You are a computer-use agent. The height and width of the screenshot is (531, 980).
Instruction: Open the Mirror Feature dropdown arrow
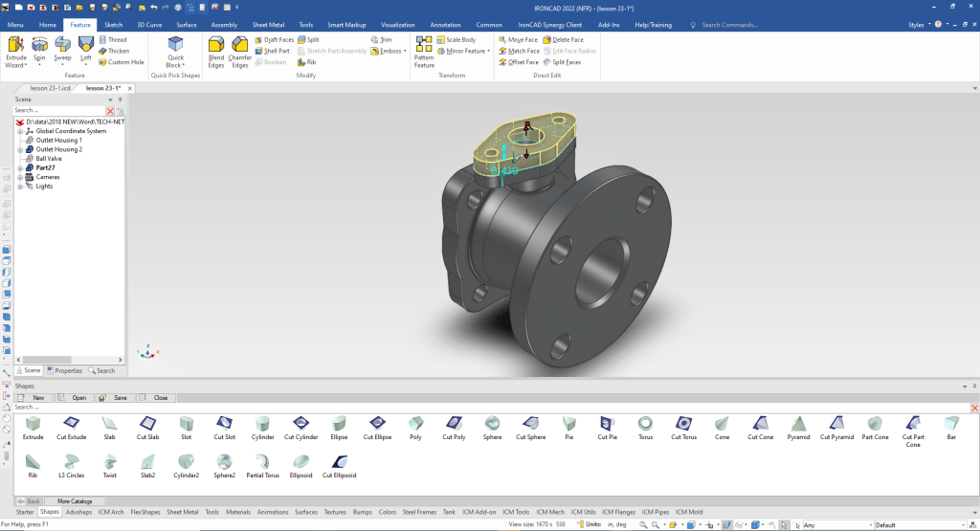(489, 51)
